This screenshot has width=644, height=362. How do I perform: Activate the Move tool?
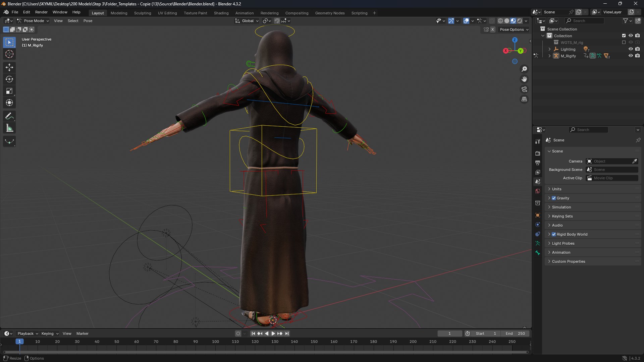[9, 67]
